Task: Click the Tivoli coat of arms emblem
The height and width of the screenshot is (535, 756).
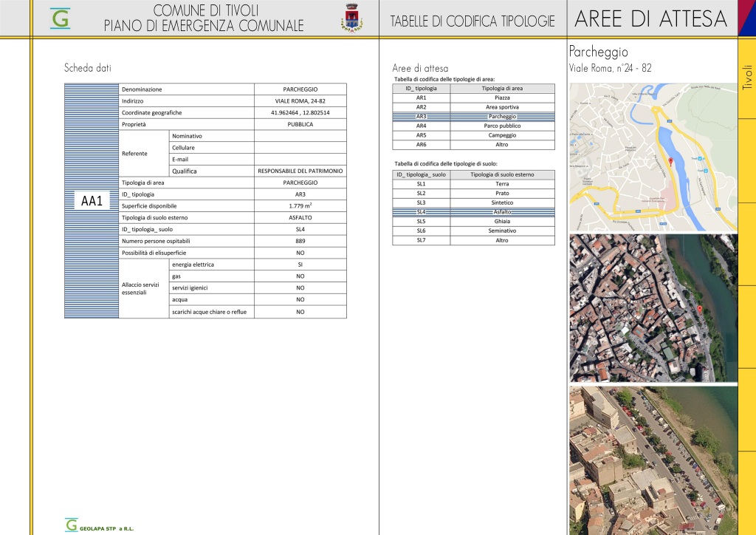Action: pos(352,18)
